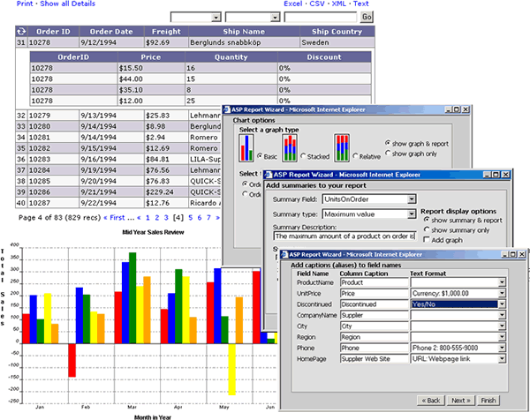Choose 'show summary only' radio option
The height and width of the screenshot is (420, 530).
(427, 229)
